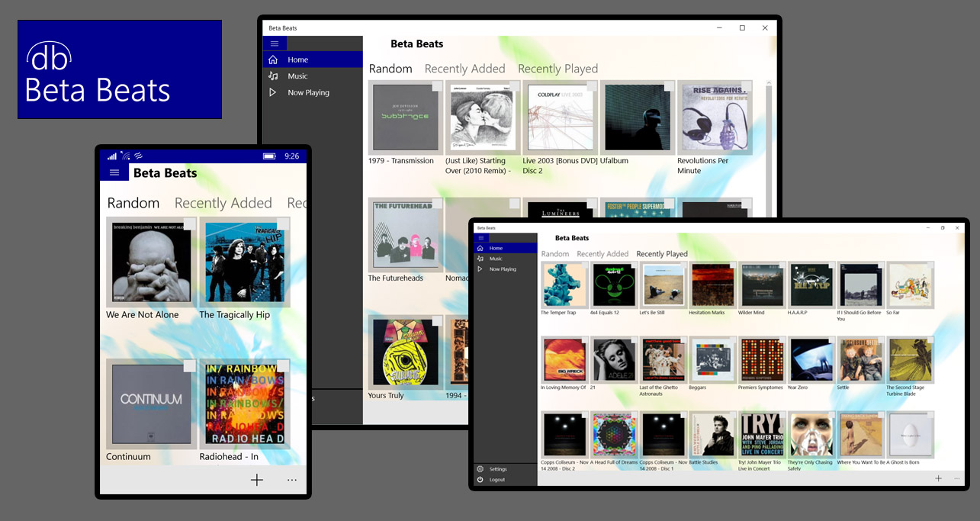Open 'Music' in the front-right window sidebar

click(x=496, y=259)
